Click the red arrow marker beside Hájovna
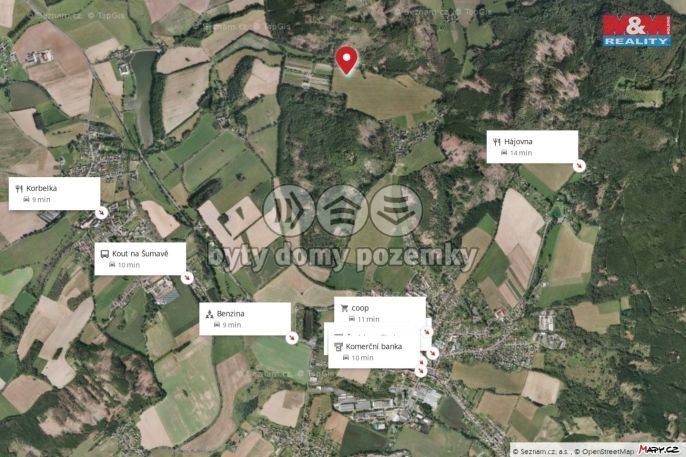This screenshot has height=457, width=686. 579,166
